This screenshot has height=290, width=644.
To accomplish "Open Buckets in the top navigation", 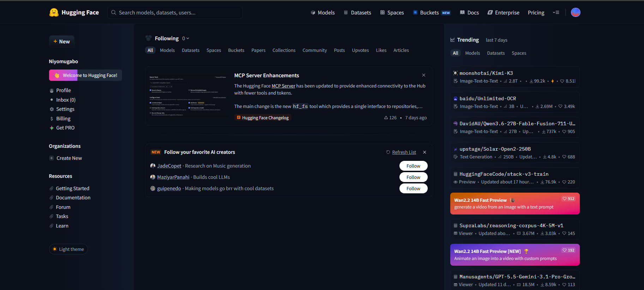I will click(432, 13).
